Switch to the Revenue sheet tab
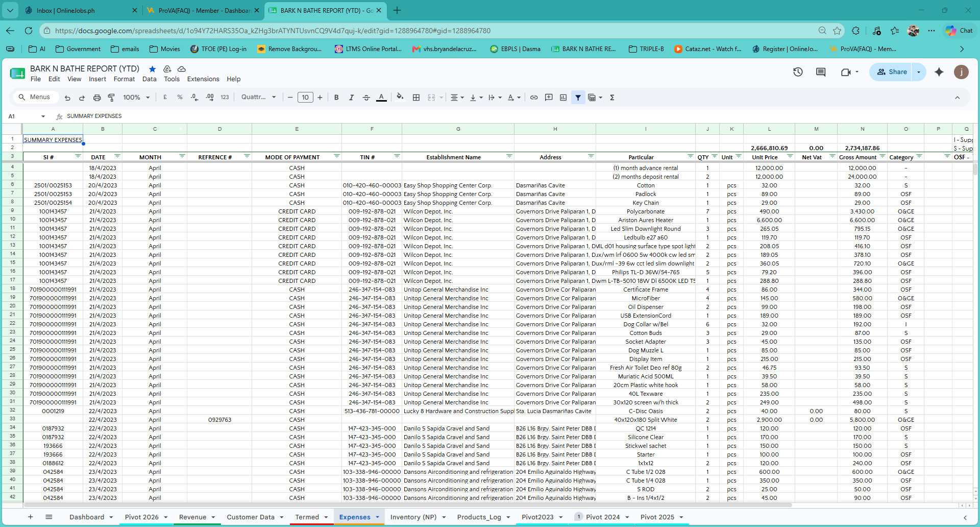The height and width of the screenshot is (527, 980). click(x=192, y=517)
